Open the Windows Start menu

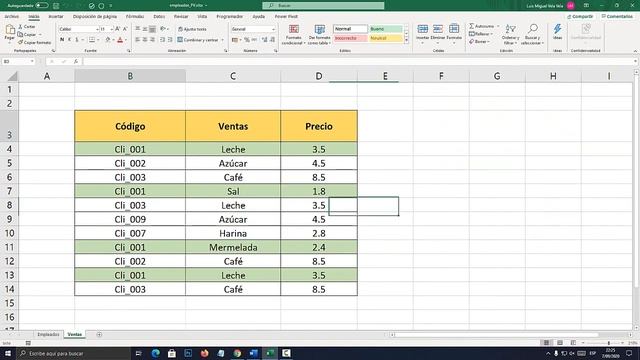8,353
